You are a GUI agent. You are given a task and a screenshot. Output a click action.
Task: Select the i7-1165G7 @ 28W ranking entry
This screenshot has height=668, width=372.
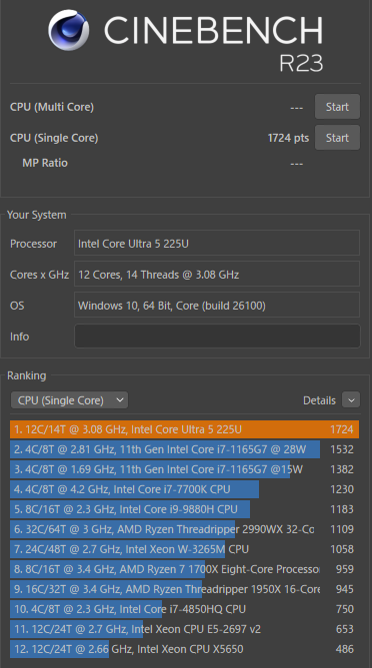point(185,449)
